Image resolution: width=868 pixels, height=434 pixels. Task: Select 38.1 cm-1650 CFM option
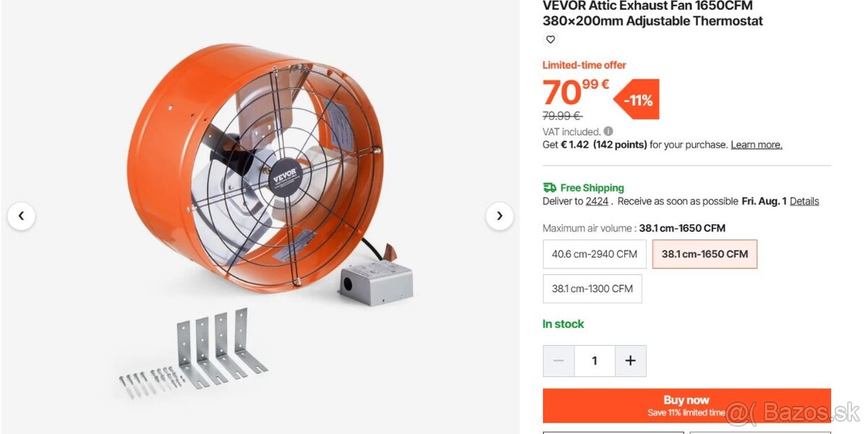705,254
